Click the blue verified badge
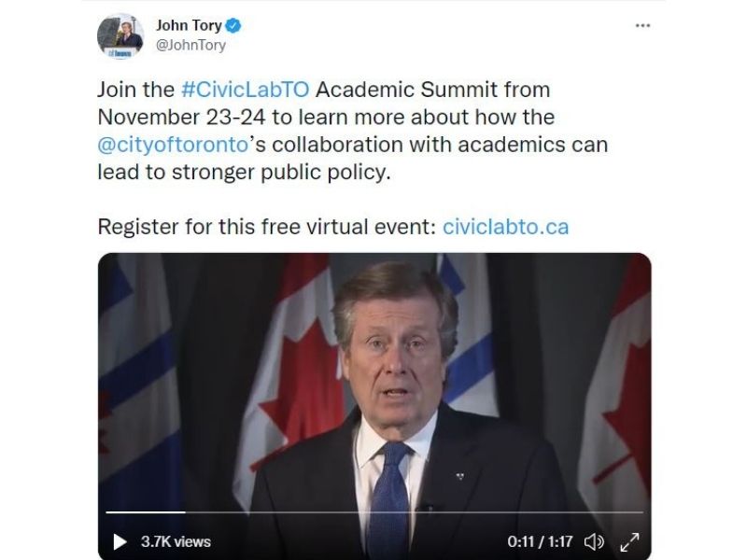 (233, 25)
